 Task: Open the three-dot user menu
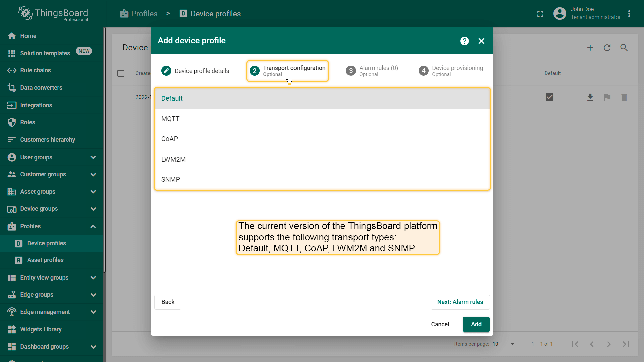point(629,14)
